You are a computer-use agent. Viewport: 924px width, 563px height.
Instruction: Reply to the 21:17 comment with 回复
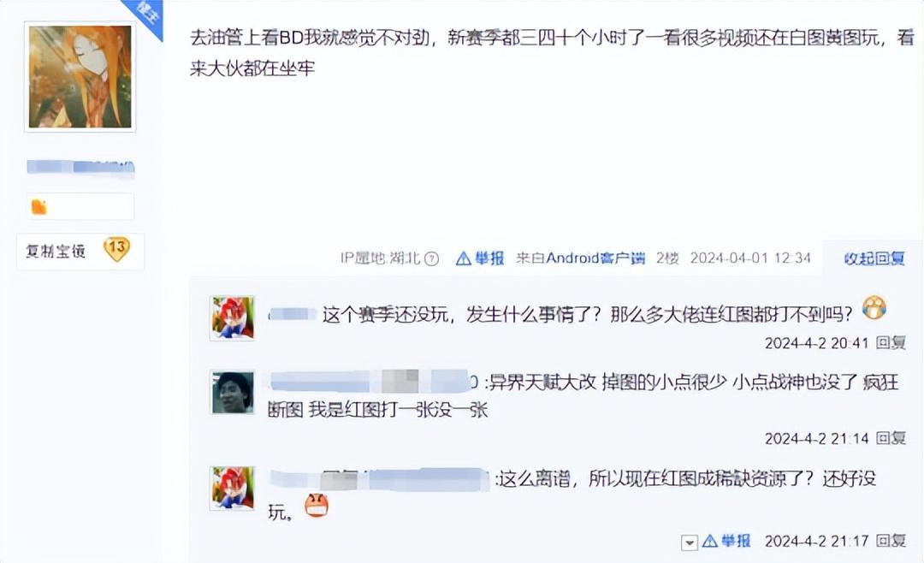(x=891, y=541)
